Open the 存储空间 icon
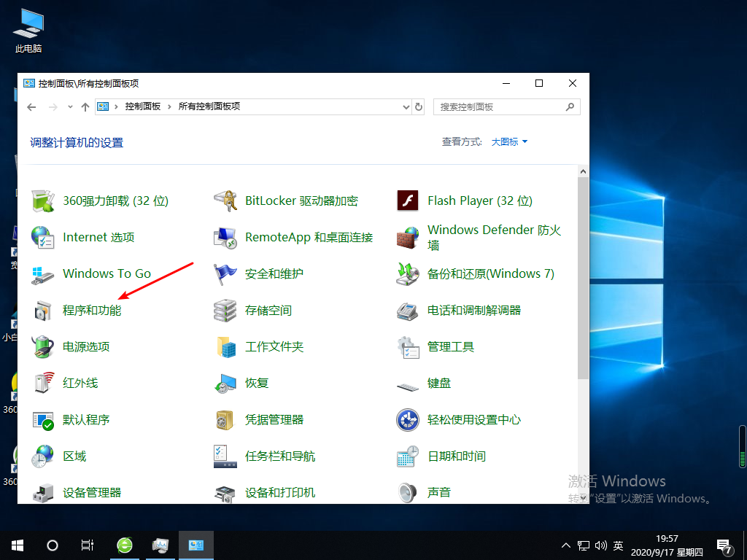Viewport: 747px width, 560px height. pyautogui.click(x=225, y=311)
